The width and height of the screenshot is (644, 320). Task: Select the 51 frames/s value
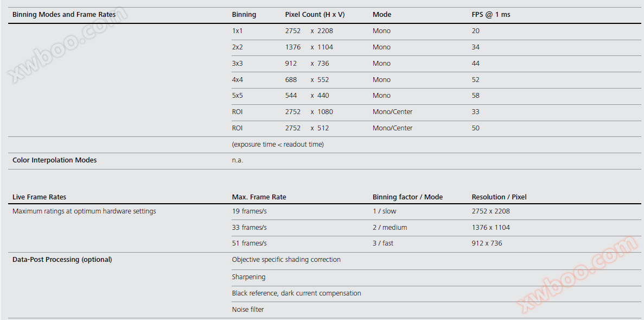pos(249,243)
